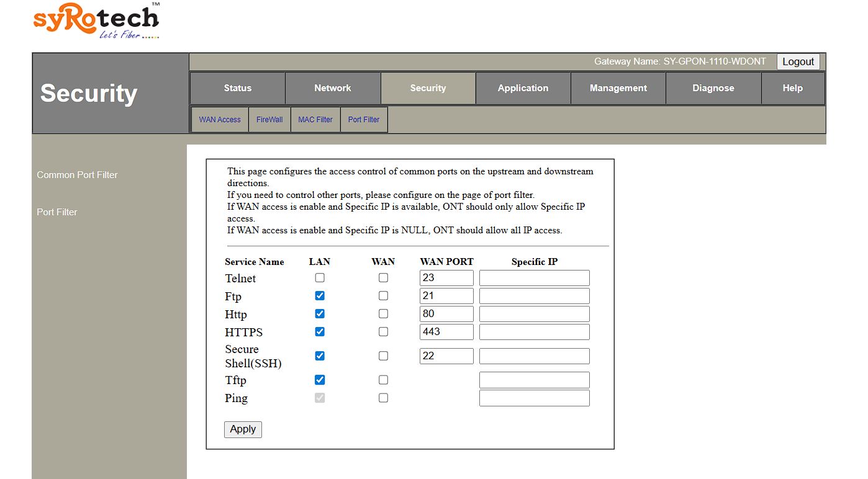Open the Management tab

pyautogui.click(x=618, y=88)
